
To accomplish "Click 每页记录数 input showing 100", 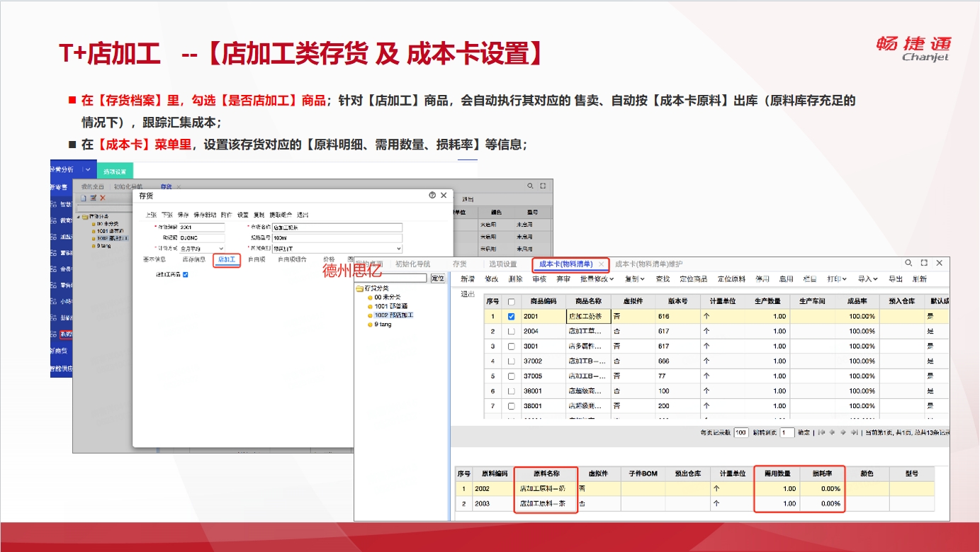I will [741, 432].
